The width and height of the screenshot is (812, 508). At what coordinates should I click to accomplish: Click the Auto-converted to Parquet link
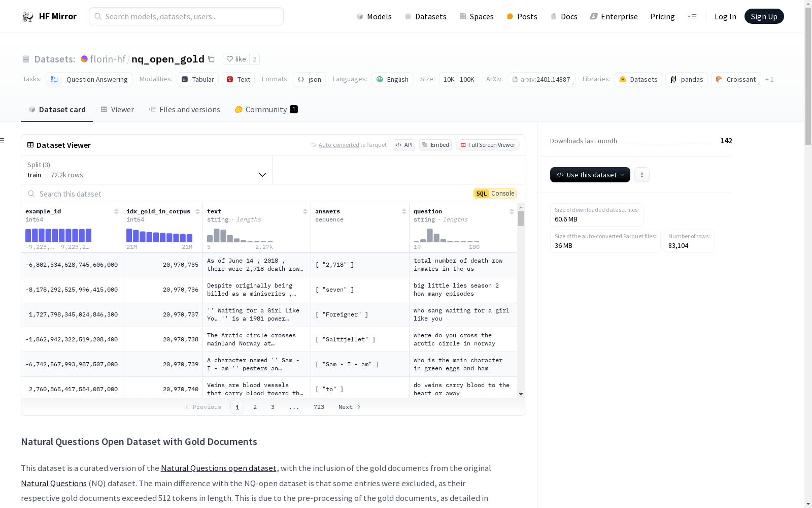(x=339, y=145)
